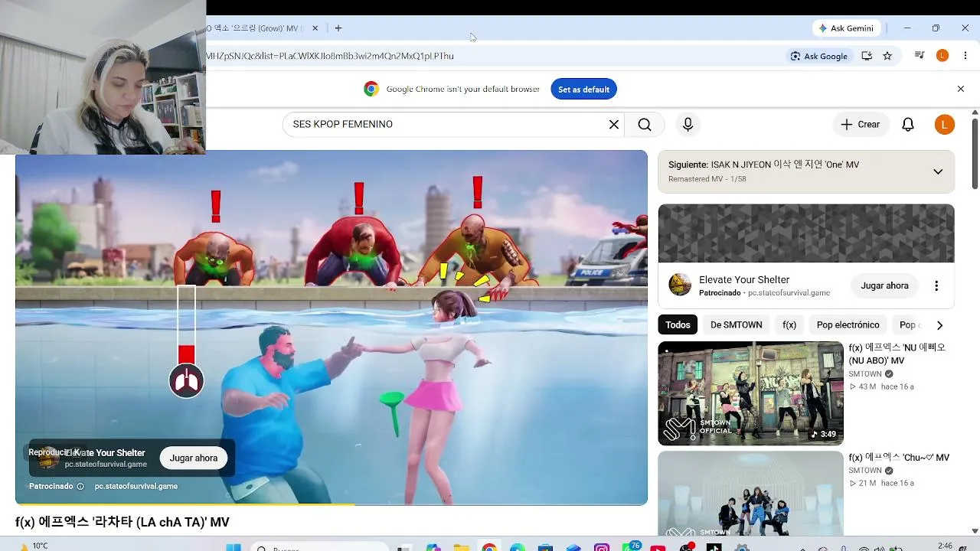Clear the search text with the X
Viewport: 980px width, 551px height.
(614, 125)
